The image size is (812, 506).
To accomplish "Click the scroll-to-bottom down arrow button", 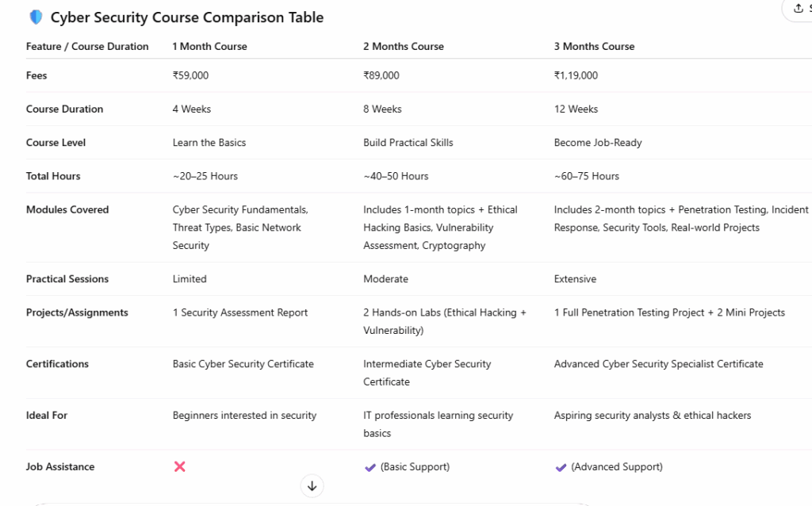I will point(312,485).
